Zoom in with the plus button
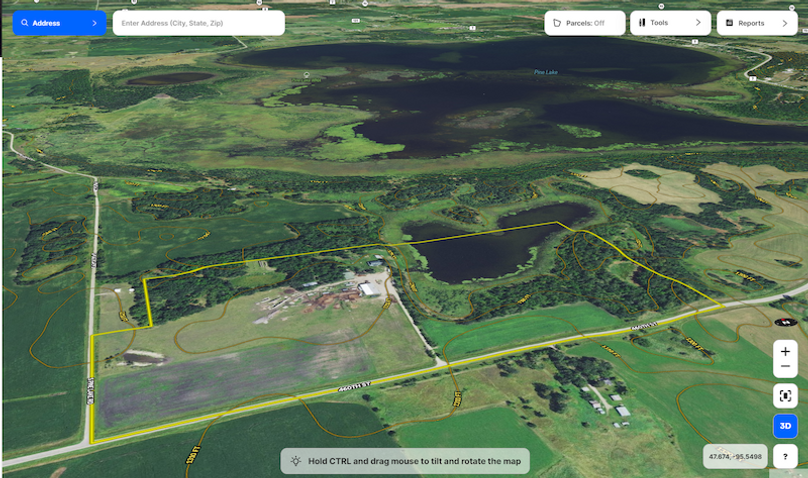The width and height of the screenshot is (808, 478). coord(785,352)
